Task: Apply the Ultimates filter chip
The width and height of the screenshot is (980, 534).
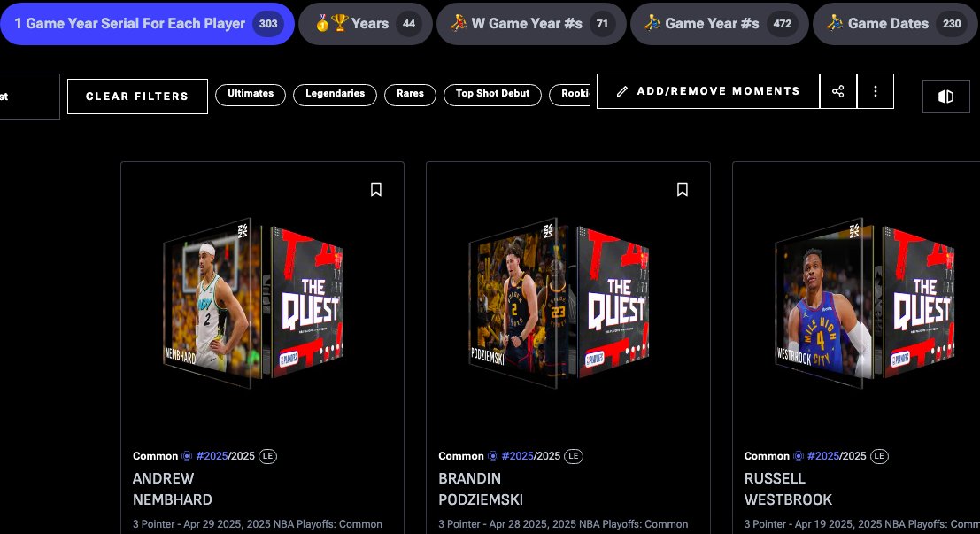Action: [251, 95]
